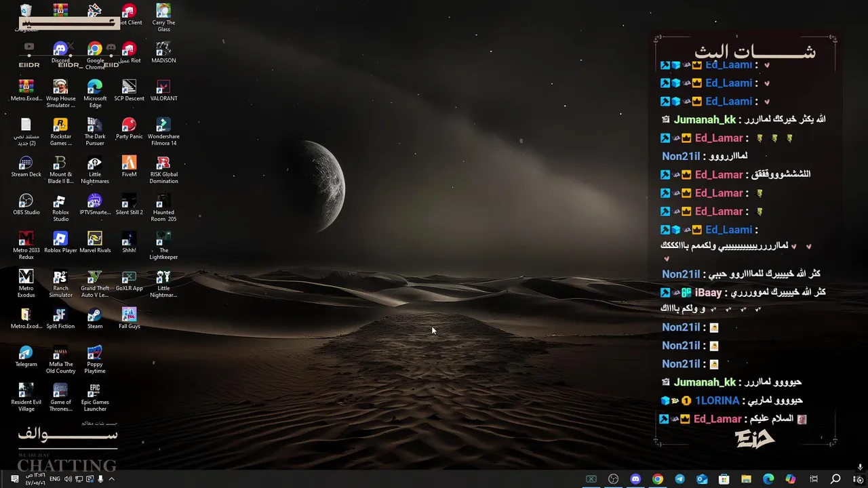
Task: Open Poppy Playtime shortcut
Action: 95,359
